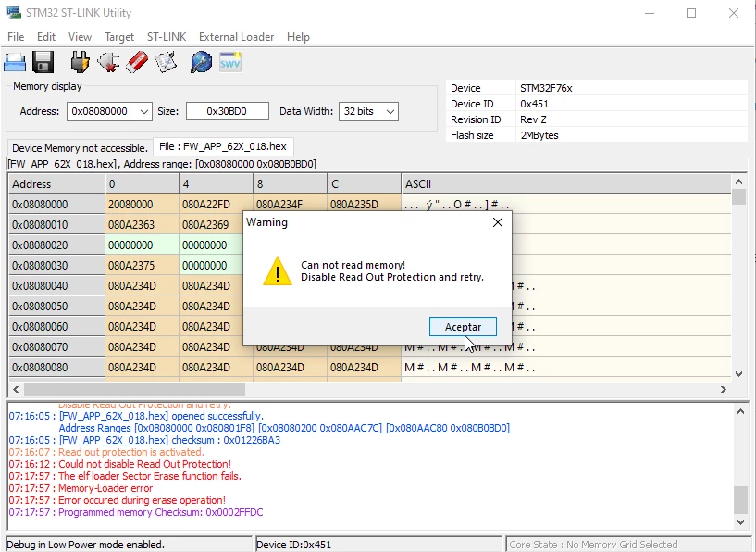Open the Target menu

point(119,37)
